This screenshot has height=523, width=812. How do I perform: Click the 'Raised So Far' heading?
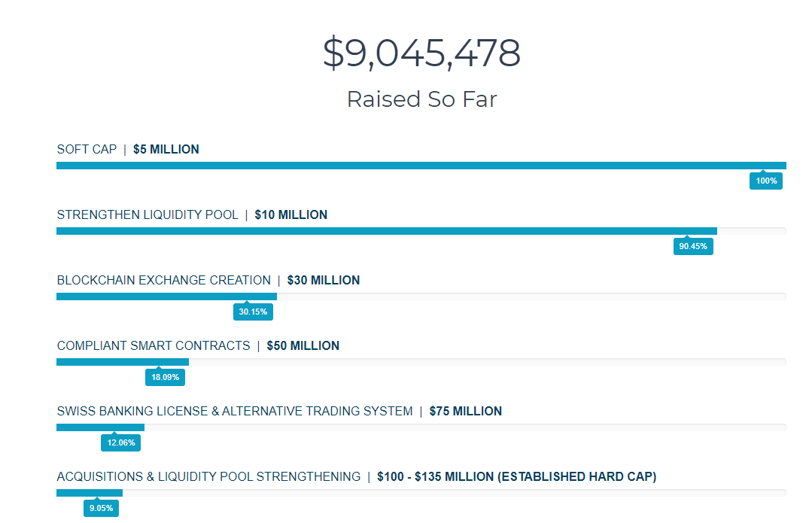tap(421, 99)
